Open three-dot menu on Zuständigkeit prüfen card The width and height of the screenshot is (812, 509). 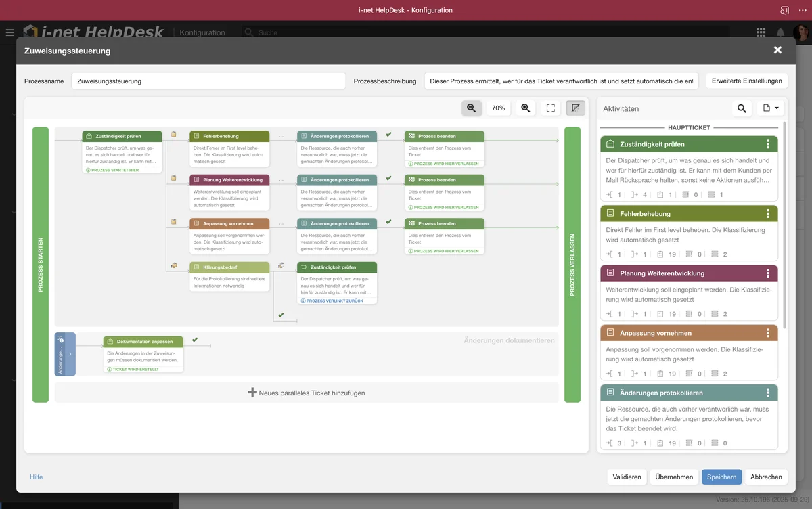[768, 144]
